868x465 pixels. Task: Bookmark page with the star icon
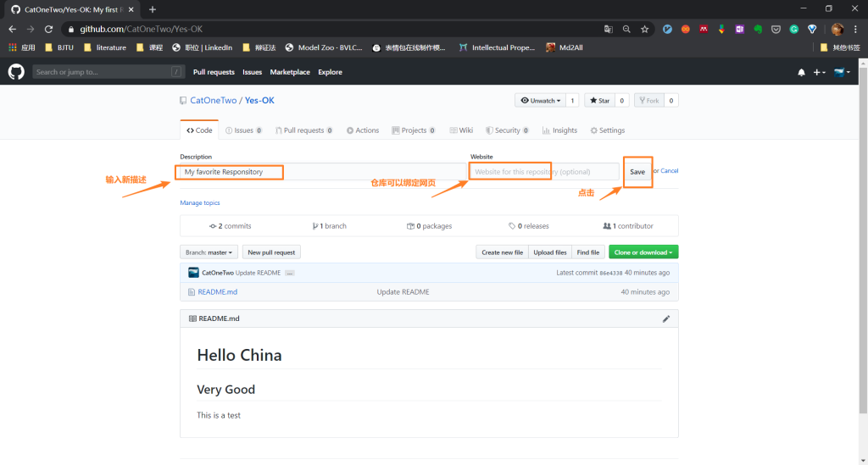point(644,30)
